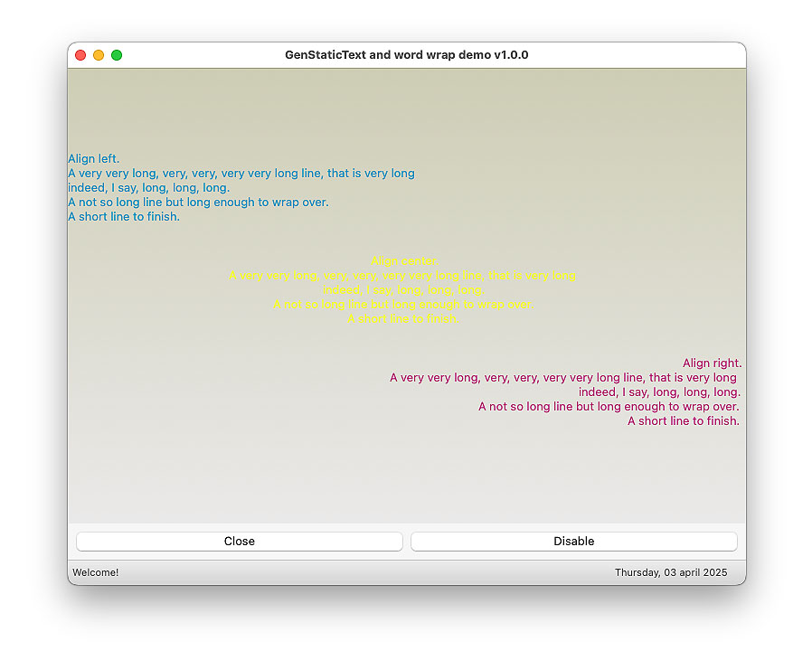Viewport: 812px width, 660px height.
Task: Select the yellow "A short line to finish." text
Action: [x=403, y=319]
